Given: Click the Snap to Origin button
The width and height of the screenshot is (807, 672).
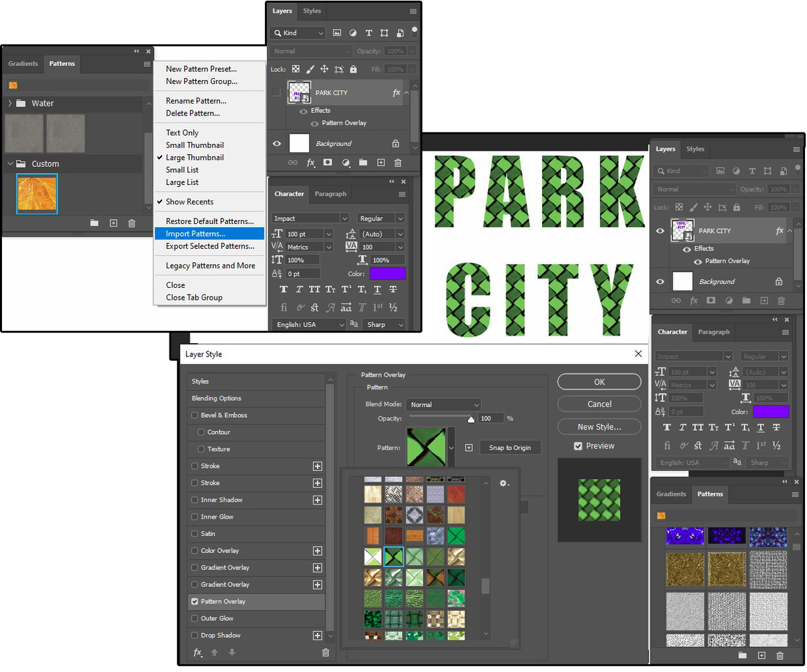Looking at the screenshot, I should coord(510,448).
